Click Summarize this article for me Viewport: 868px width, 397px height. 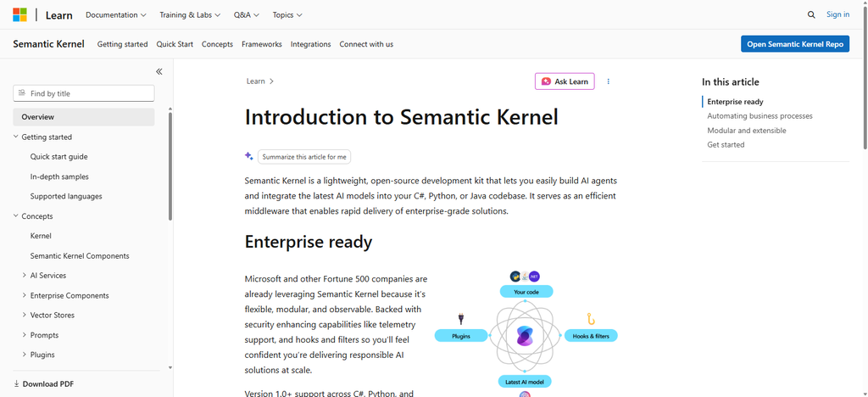tap(304, 157)
